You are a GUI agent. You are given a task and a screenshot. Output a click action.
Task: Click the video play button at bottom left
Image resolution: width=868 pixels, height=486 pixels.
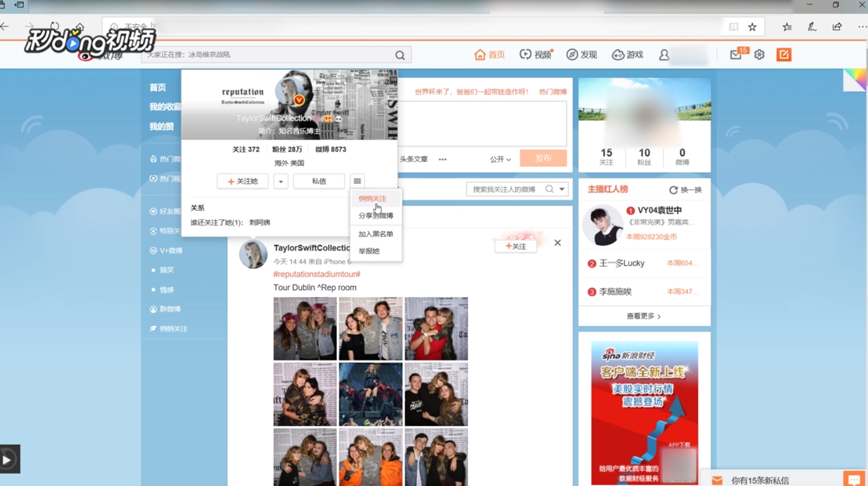pos(8,459)
